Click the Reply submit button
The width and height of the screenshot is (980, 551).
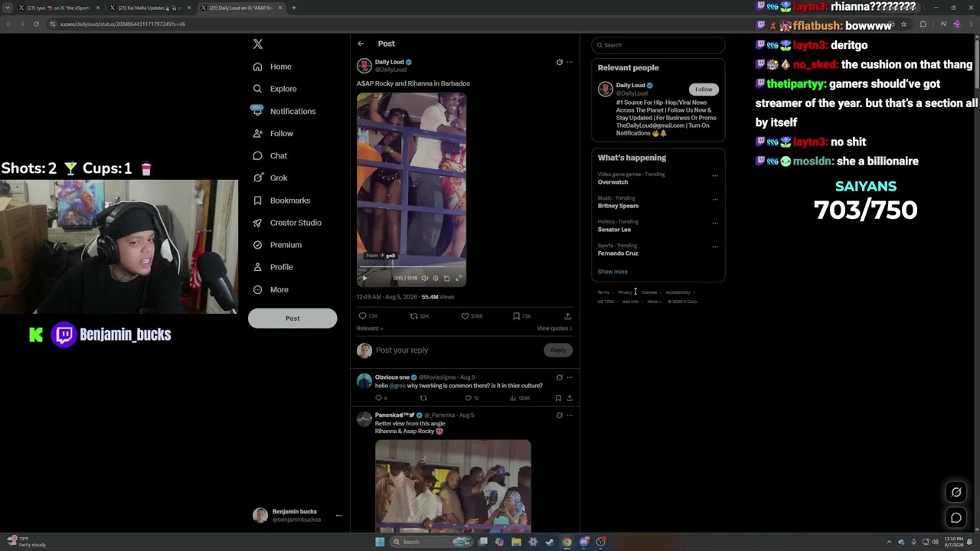click(558, 350)
